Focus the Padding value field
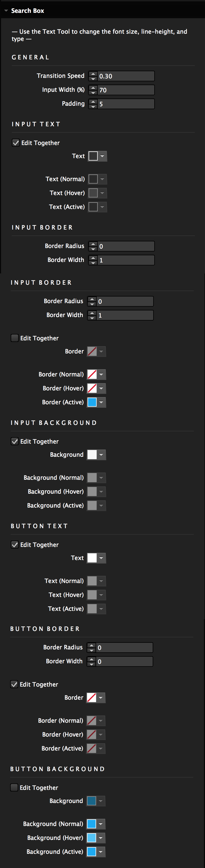The height and width of the screenshot is (868, 205). [126, 104]
